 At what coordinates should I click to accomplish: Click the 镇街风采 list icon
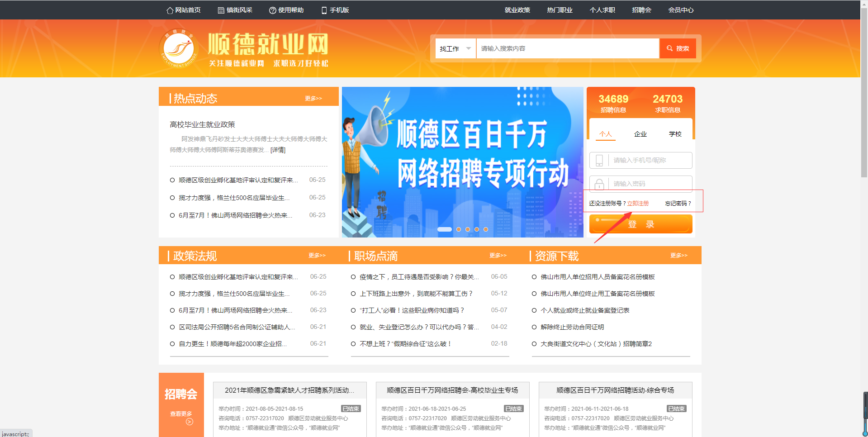[221, 10]
